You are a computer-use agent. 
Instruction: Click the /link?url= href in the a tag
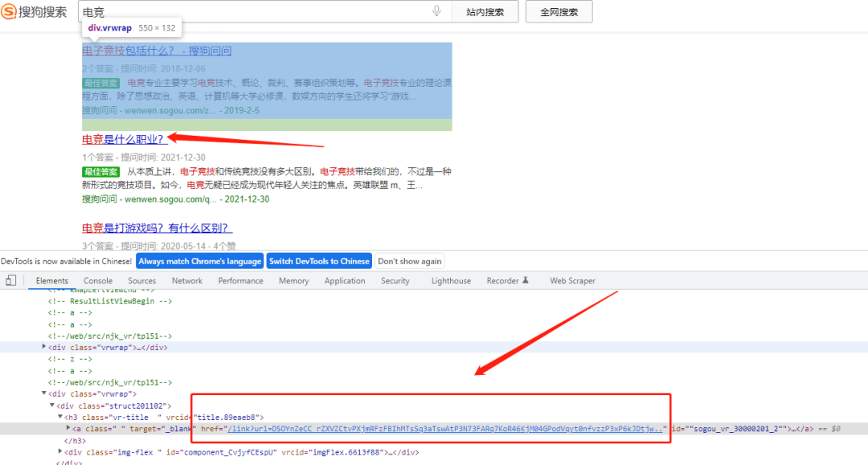(444, 429)
